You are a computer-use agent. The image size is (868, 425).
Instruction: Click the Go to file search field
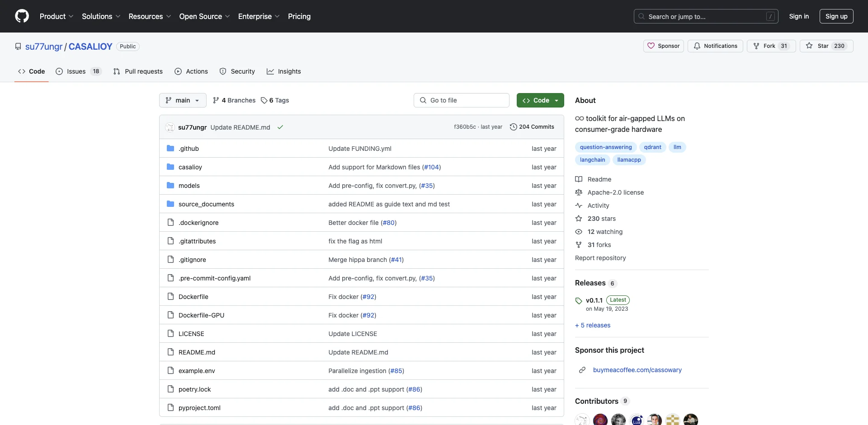(x=462, y=100)
